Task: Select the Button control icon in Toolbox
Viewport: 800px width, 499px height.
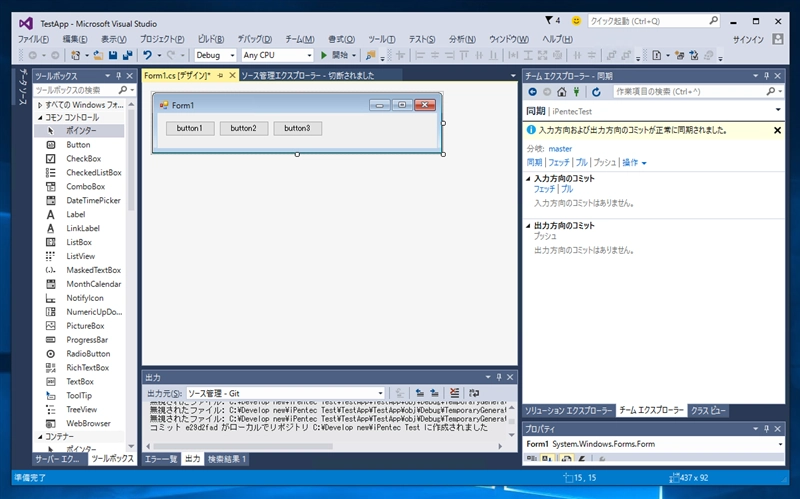Action: (51, 145)
